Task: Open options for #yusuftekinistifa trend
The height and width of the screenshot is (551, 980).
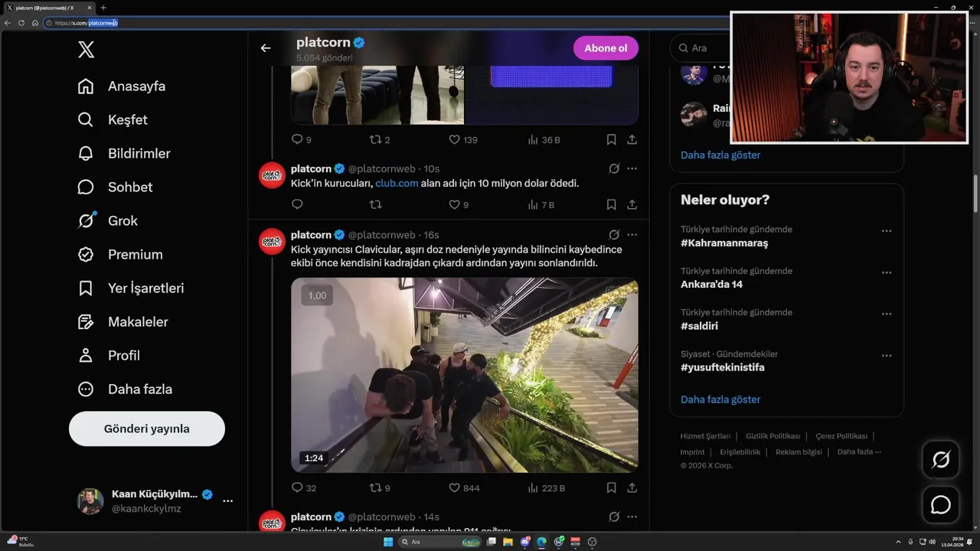Action: click(887, 356)
